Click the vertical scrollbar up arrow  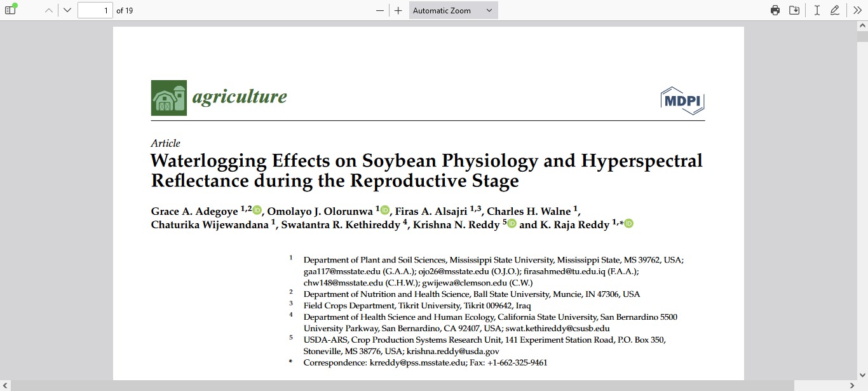pyautogui.click(x=862, y=26)
